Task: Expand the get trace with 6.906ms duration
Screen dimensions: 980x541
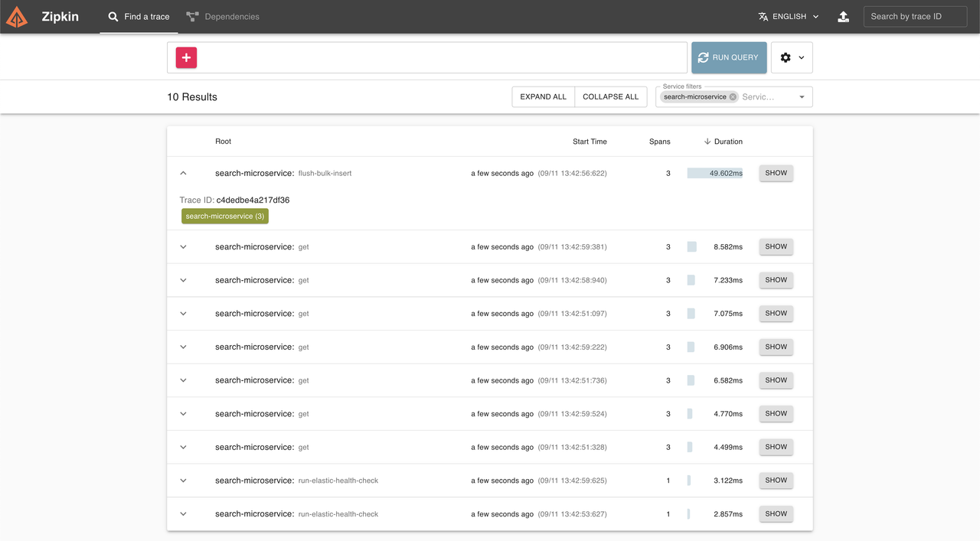Action: pyautogui.click(x=183, y=347)
